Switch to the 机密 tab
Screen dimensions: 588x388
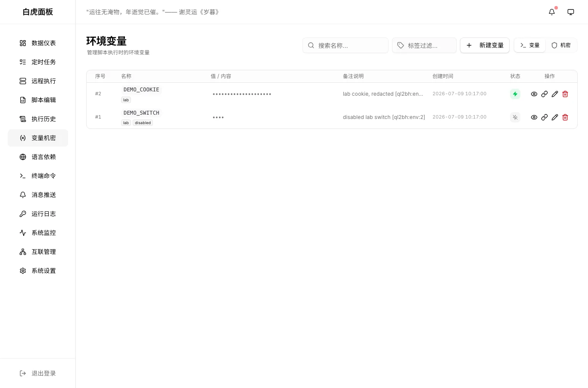pos(561,45)
